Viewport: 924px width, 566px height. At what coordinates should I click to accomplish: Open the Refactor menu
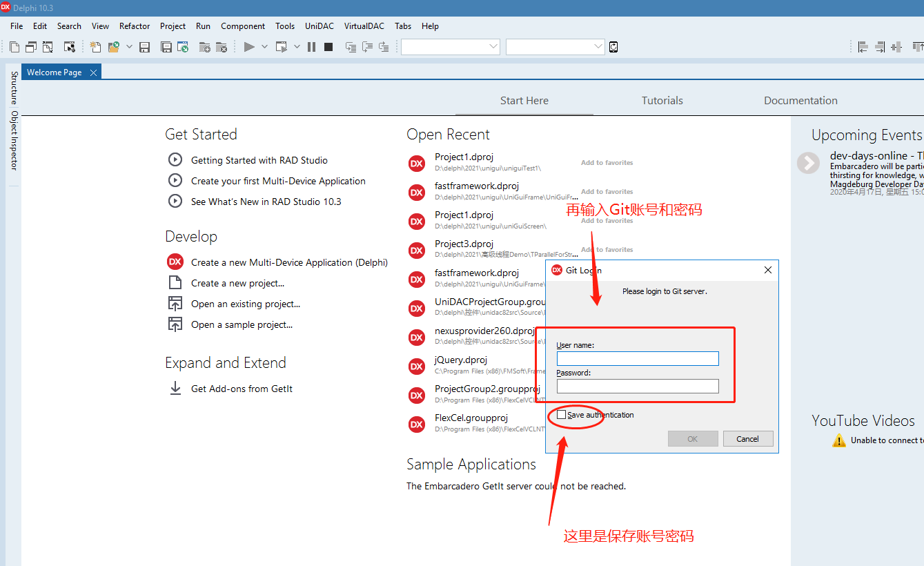tap(135, 26)
